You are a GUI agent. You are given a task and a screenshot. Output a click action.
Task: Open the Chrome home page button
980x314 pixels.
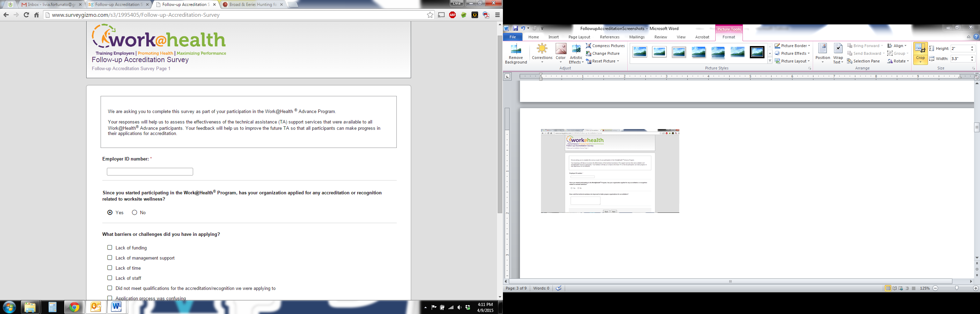37,15
